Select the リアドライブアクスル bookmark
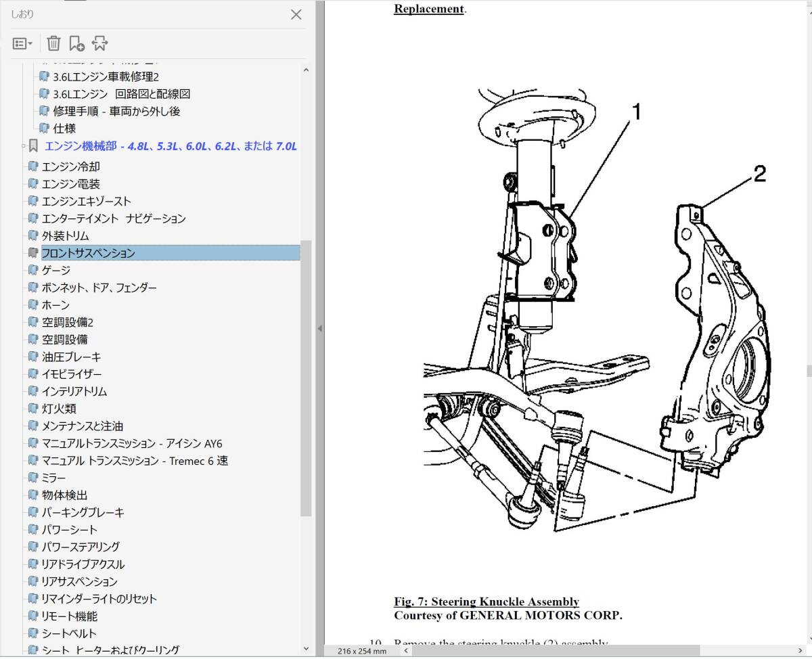This screenshot has height=659, width=812. (x=83, y=564)
